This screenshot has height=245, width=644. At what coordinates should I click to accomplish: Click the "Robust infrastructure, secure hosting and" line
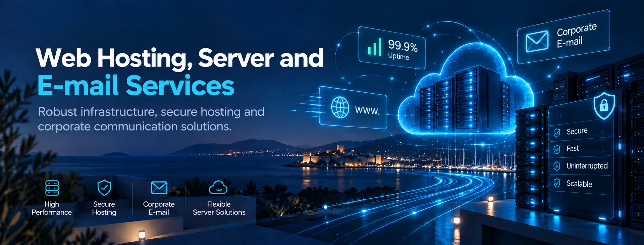pos(151,111)
